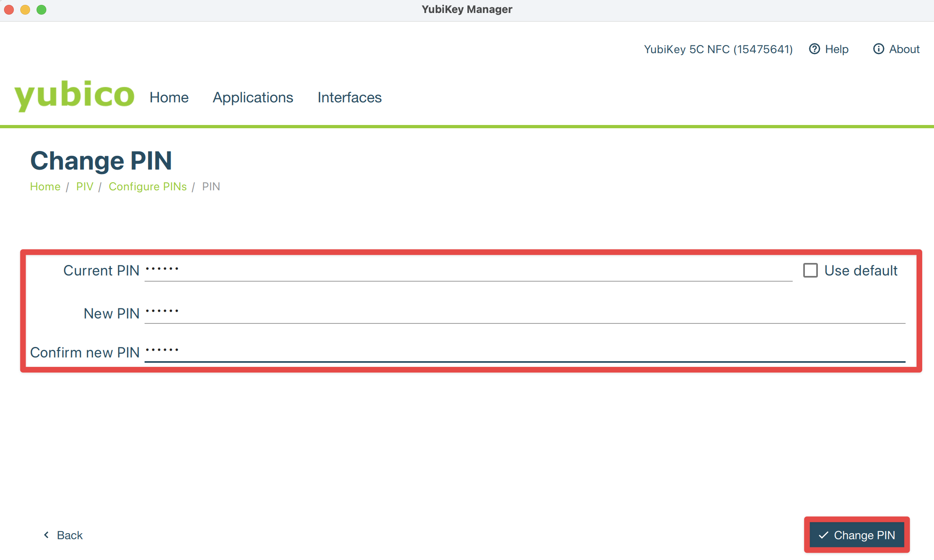Click the Help question mark icon
This screenshot has width=934, height=560.
click(814, 49)
